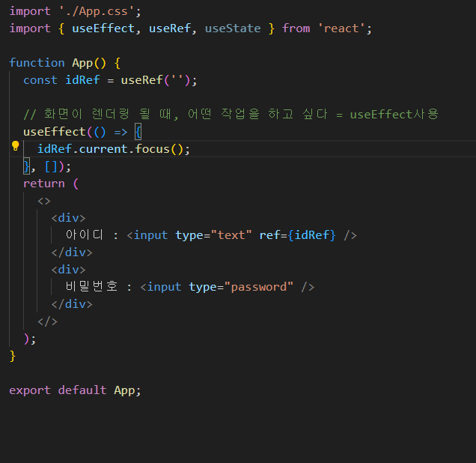Click the 'return' keyword
The image size is (476, 463).
44,184
